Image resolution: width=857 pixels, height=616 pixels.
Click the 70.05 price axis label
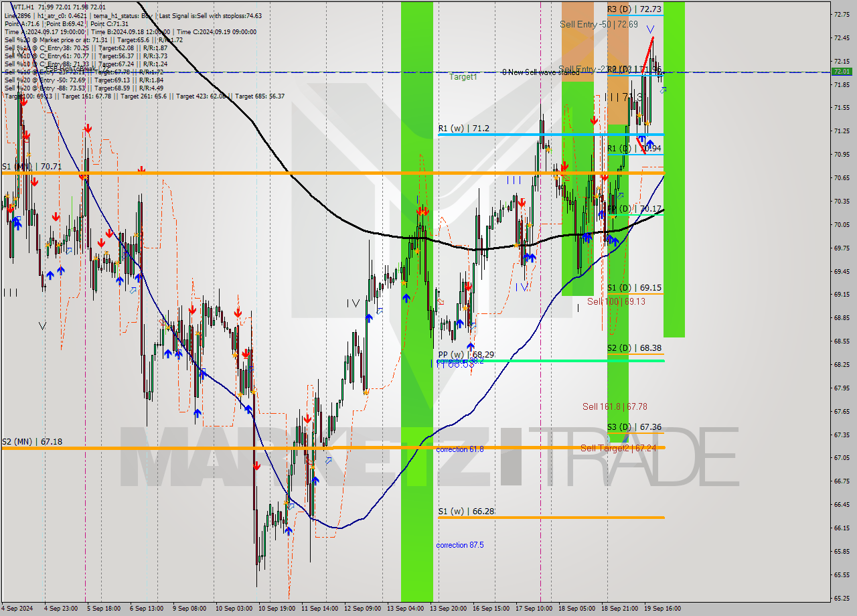[x=842, y=225]
